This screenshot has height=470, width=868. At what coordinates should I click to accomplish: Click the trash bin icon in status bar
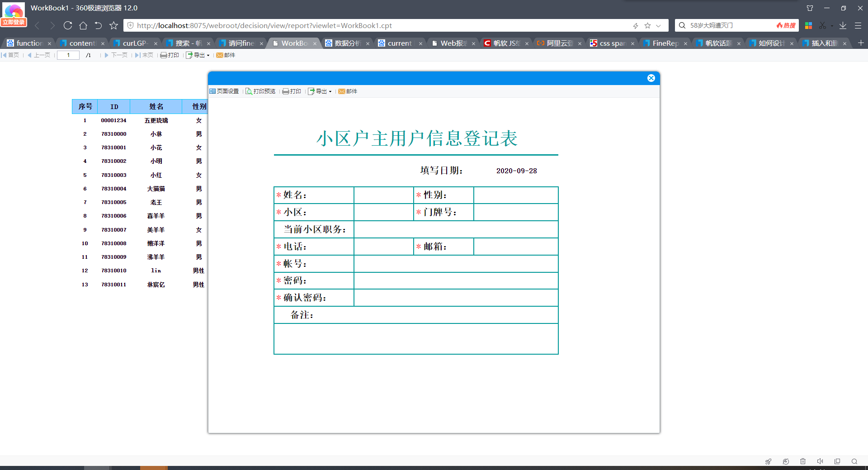pos(803,461)
